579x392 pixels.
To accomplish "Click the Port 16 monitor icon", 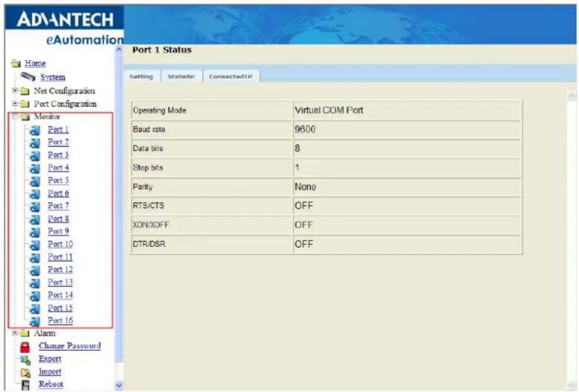I will tap(35, 321).
